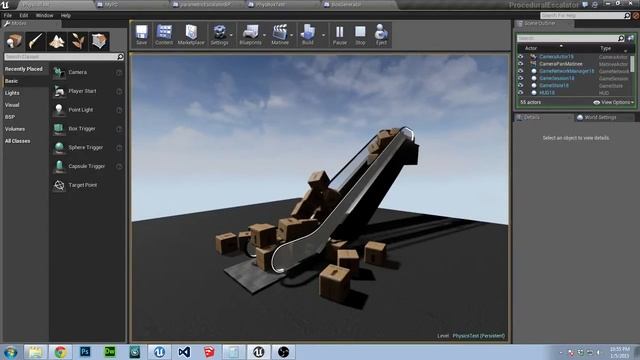This screenshot has height=360, width=640.
Task: Toggle visibility of GameSession18
Action: coord(520,78)
